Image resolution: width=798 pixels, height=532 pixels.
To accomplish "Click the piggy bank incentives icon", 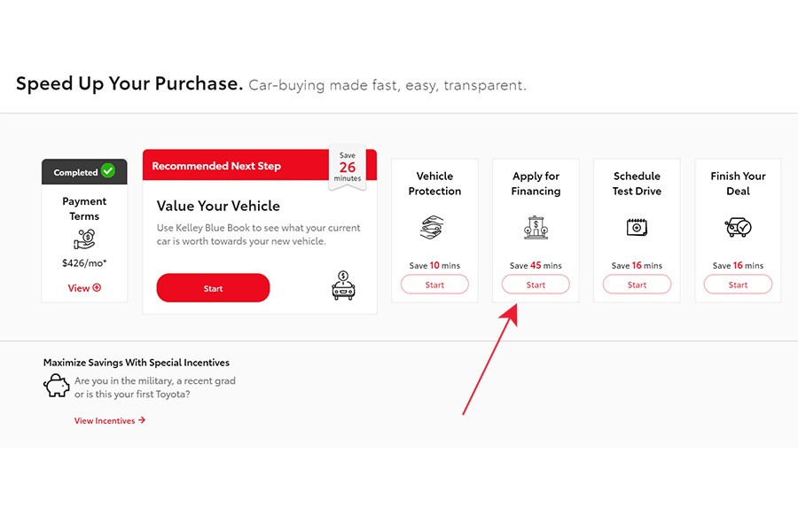I will [57, 386].
